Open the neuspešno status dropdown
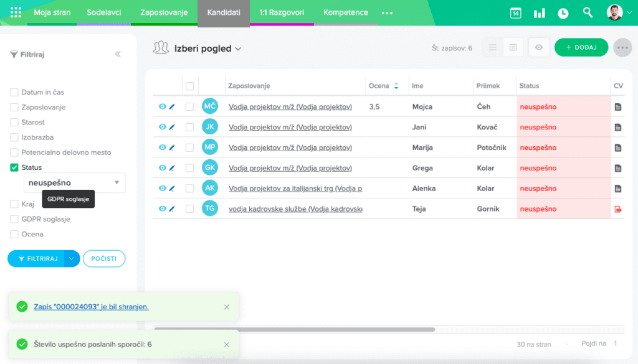This screenshot has width=638, height=364. tap(75, 183)
